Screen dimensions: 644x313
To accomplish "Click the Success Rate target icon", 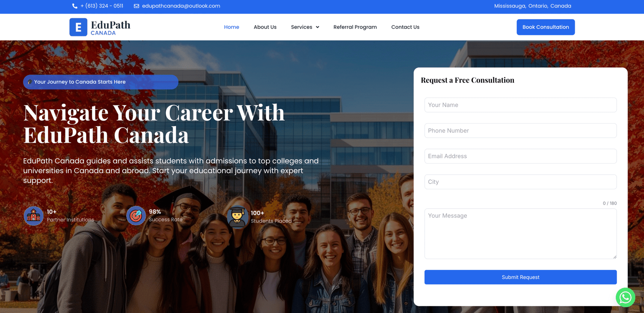I will click(x=136, y=216).
